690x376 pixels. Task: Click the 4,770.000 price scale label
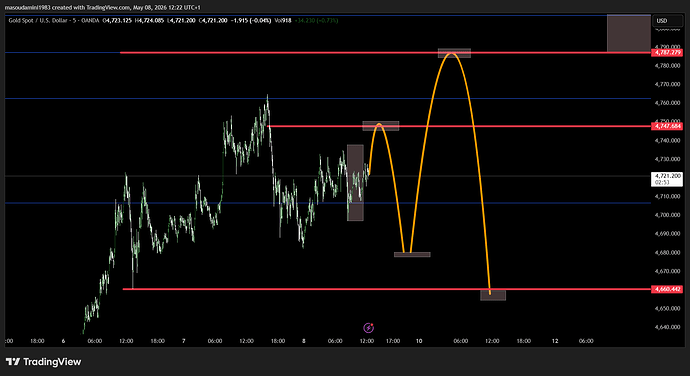click(668, 84)
